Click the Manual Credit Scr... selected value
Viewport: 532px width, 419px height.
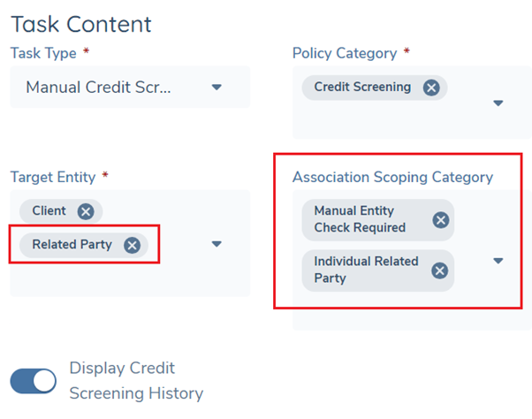click(98, 88)
